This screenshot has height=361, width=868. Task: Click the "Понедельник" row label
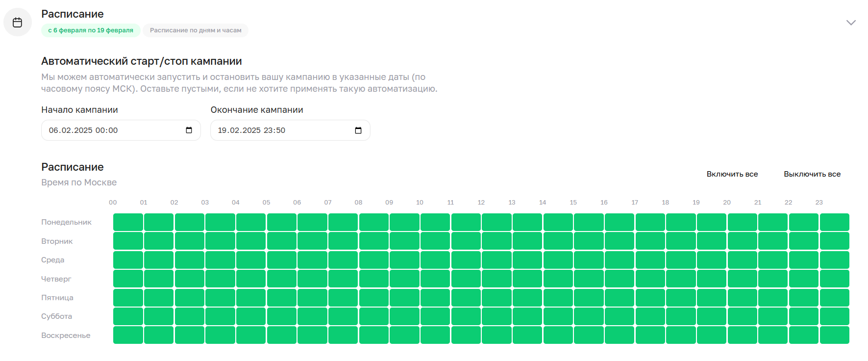click(66, 222)
